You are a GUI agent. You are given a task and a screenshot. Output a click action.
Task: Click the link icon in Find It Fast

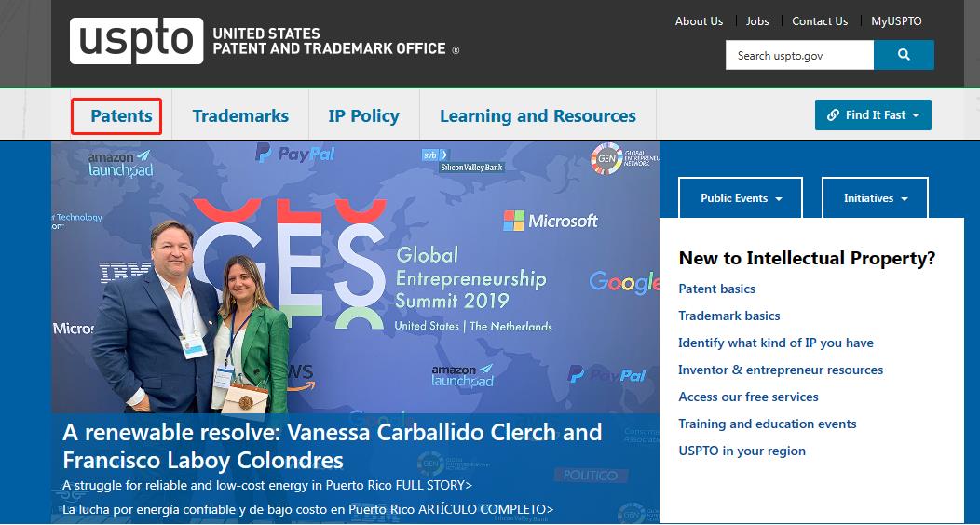833,114
